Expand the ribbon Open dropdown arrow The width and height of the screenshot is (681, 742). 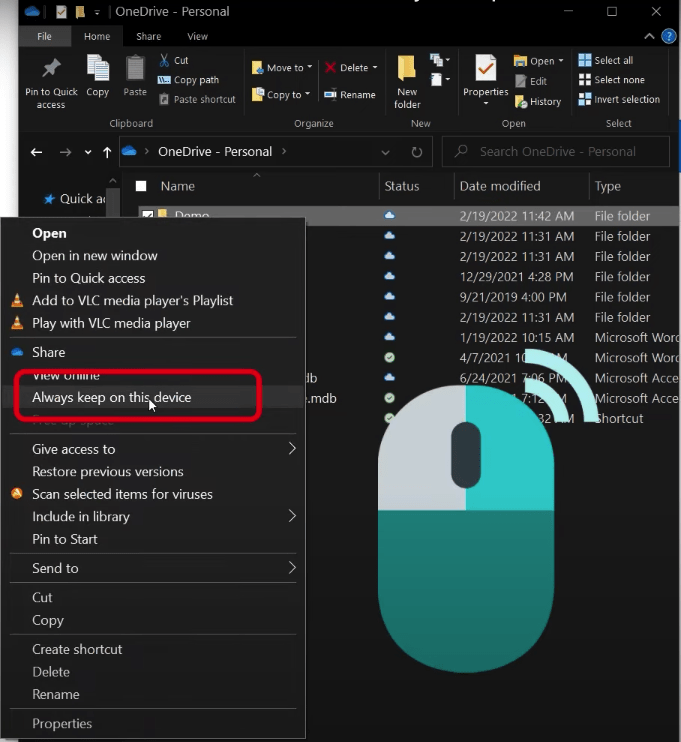561,61
